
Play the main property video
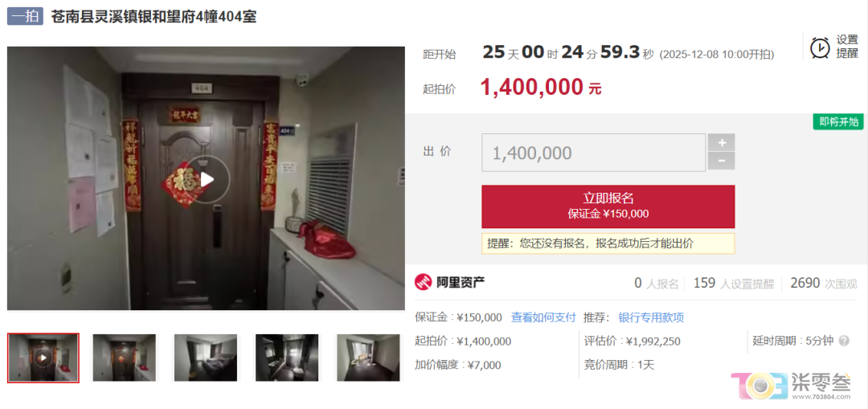207,179
